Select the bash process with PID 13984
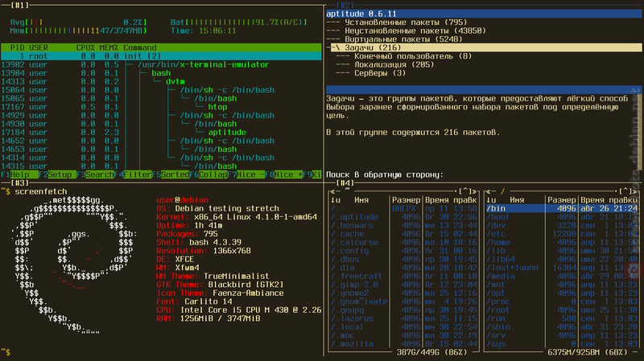Viewport: 644px width, 361px height. click(x=161, y=73)
